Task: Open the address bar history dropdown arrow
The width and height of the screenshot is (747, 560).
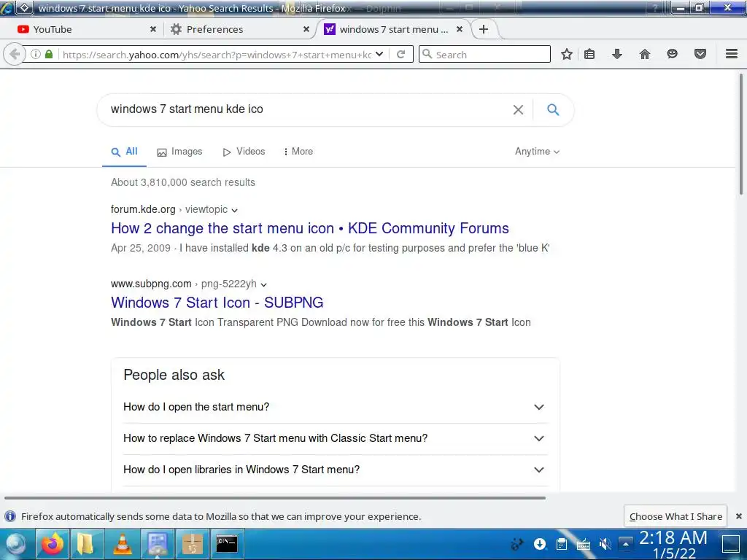Action: [379, 54]
